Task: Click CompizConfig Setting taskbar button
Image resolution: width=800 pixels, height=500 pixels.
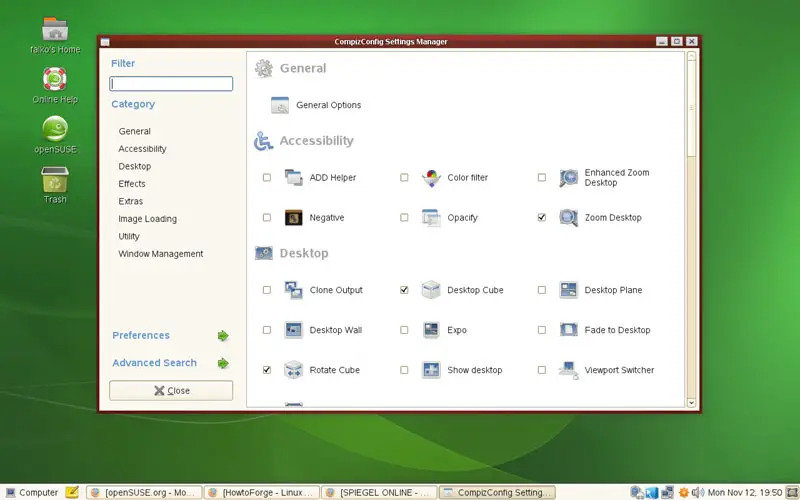Action: coord(497,492)
